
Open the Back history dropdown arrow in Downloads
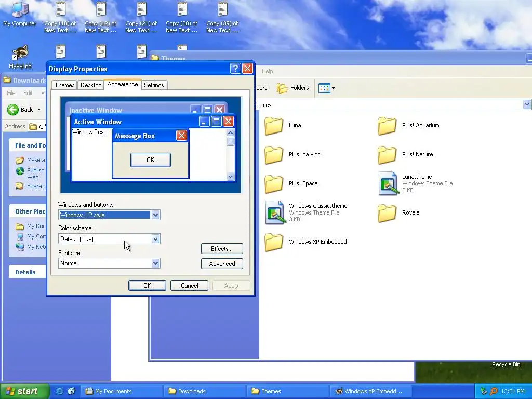click(x=39, y=110)
